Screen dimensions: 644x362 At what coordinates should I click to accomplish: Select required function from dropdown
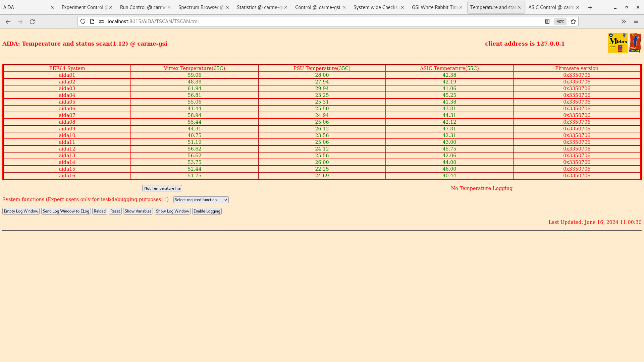[x=201, y=200]
